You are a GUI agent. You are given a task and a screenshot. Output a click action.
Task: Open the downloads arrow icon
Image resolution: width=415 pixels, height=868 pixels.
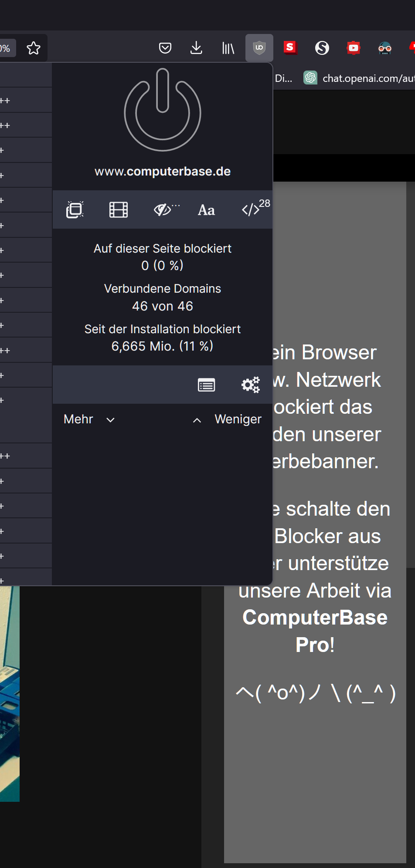click(x=197, y=48)
